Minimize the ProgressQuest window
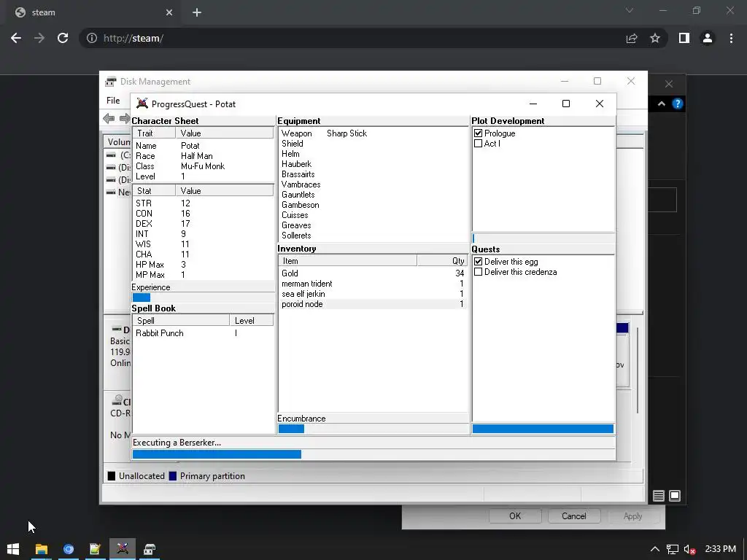Image resolution: width=747 pixels, height=560 pixels. coord(533,104)
